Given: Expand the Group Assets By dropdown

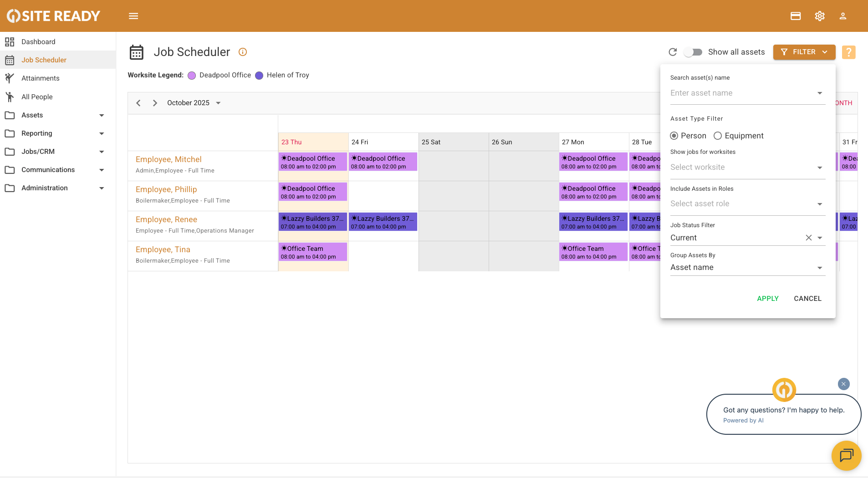Looking at the screenshot, I should 747,268.
